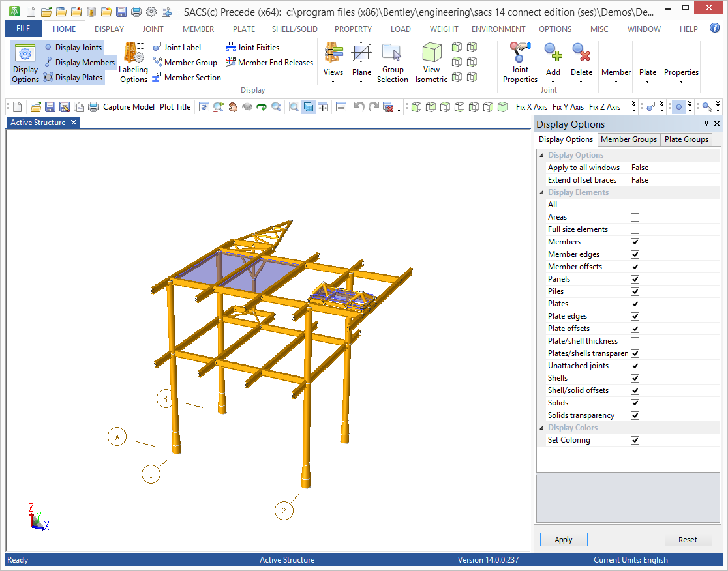The image size is (728, 571).
Task: Click the new file icon in title bar
Action: click(31, 12)
